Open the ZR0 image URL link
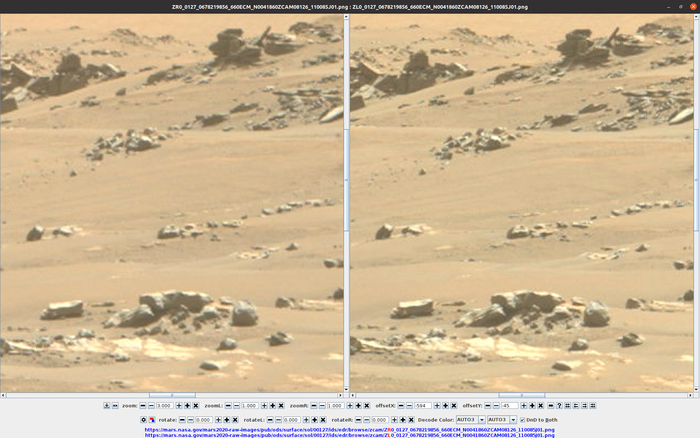 (x=349, y=429)
